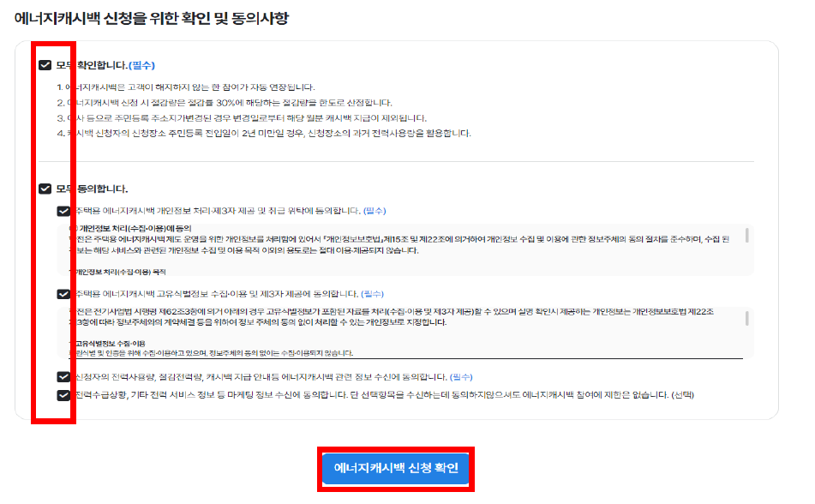Click the 마케팅 정보 수신 label text

pos(385,395)
